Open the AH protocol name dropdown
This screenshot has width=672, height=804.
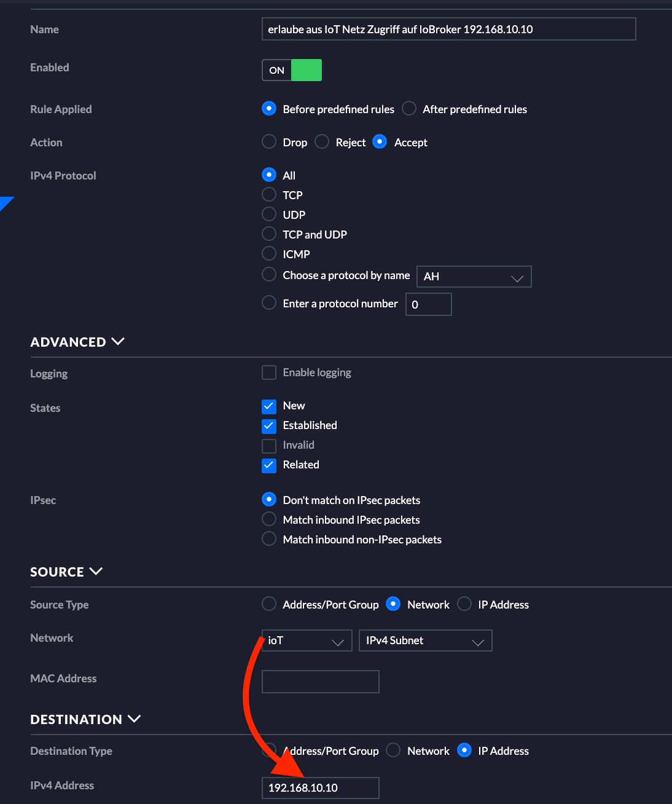tap(474, 277)
